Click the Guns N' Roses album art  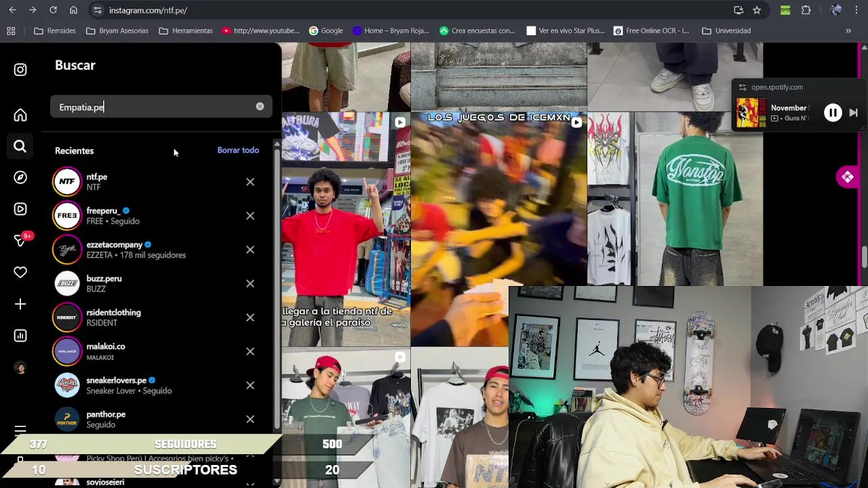[x=751, y=113]
